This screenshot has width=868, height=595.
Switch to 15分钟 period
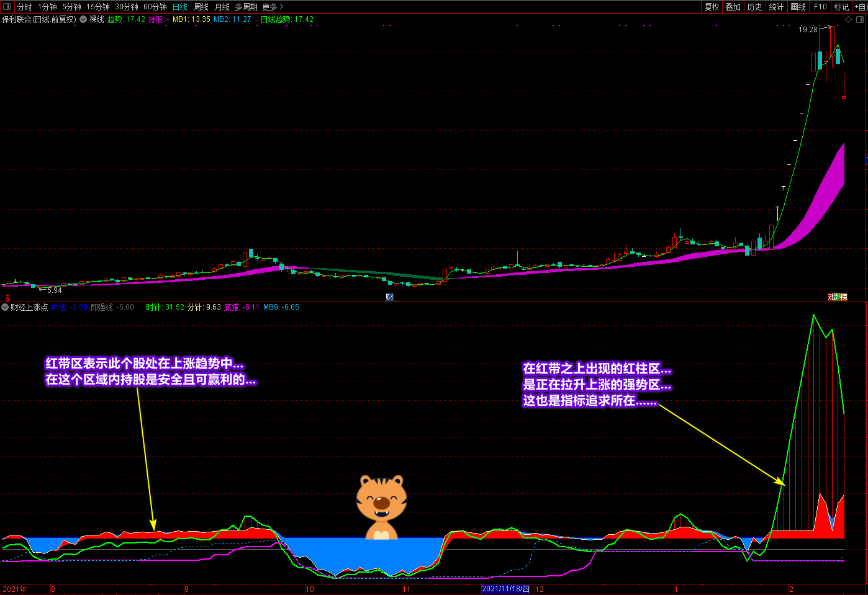[98, 7]
